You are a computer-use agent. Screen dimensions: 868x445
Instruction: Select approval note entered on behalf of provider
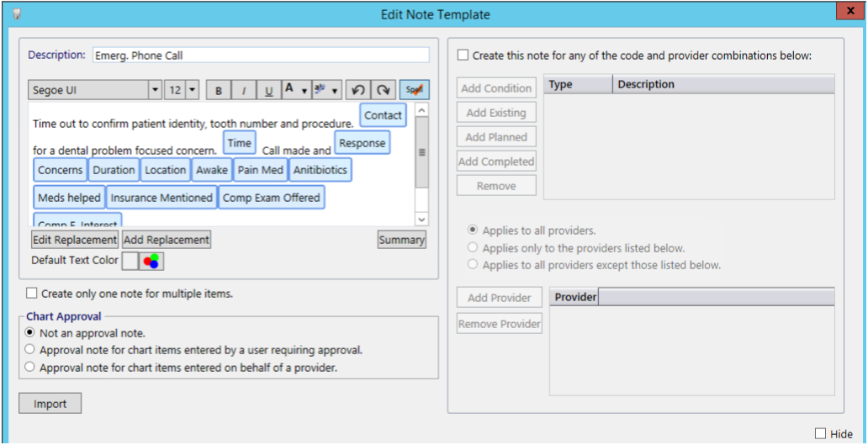[30, 367]
